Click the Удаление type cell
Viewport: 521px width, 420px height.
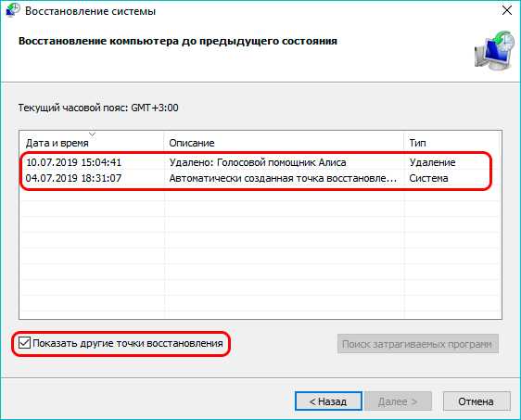pyautogui.click(x=432, y=162)
